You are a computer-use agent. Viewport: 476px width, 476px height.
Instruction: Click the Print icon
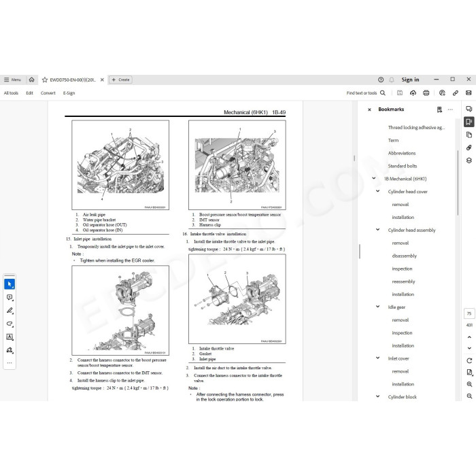tap(426, 93)
